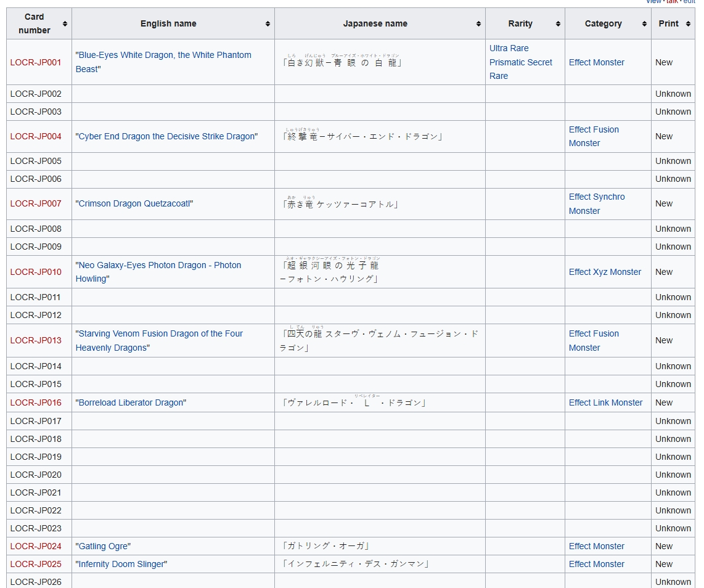Select the LOCR-JP023 cell text
704x588 pixels.
36,528
